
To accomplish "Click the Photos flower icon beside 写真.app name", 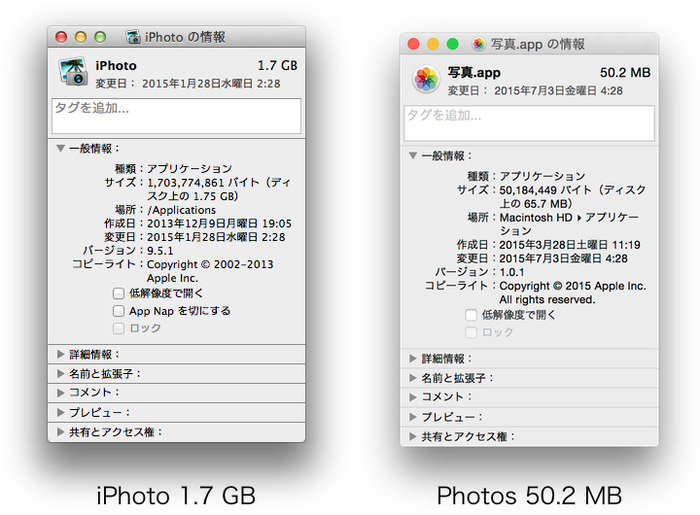I will 426,79.
